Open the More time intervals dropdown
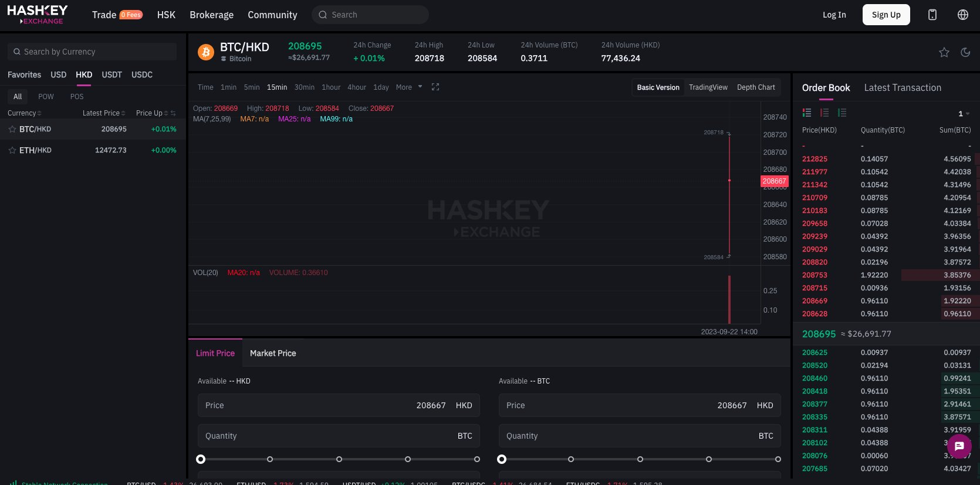This screenshot has width=980, height=485. (409, 87)
